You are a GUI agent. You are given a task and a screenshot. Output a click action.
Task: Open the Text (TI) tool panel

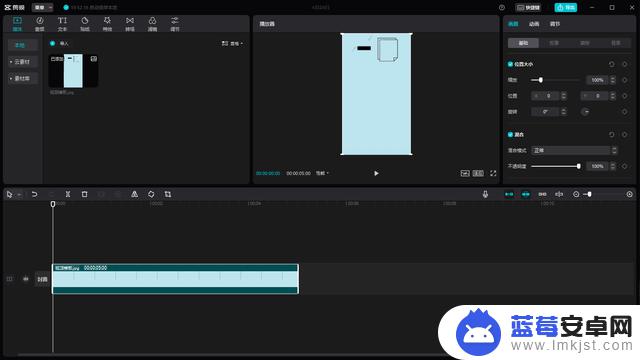pos(62,24)
